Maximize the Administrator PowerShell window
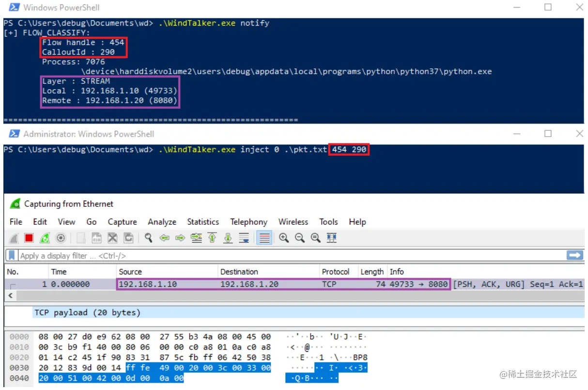 (548, 133)
